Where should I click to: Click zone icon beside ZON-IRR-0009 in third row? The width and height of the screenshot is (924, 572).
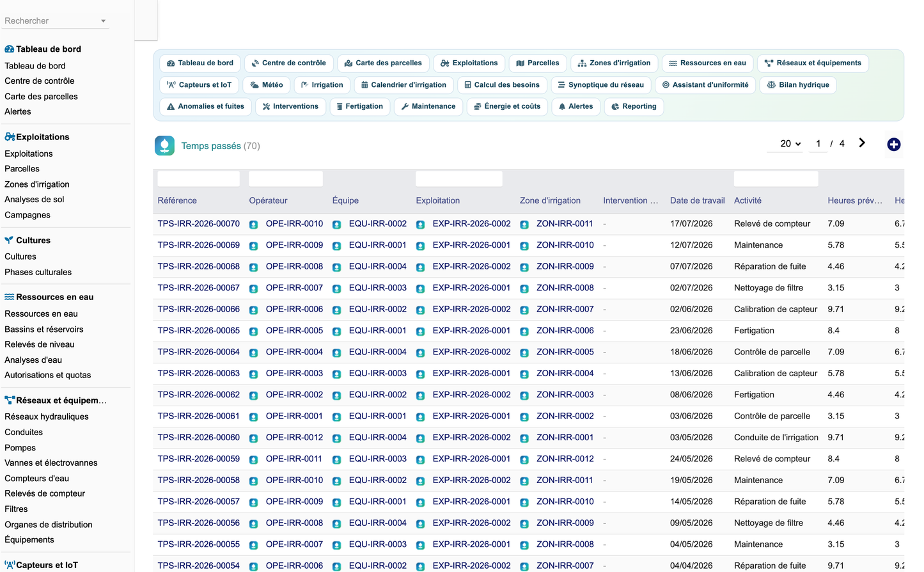[524, 267]
